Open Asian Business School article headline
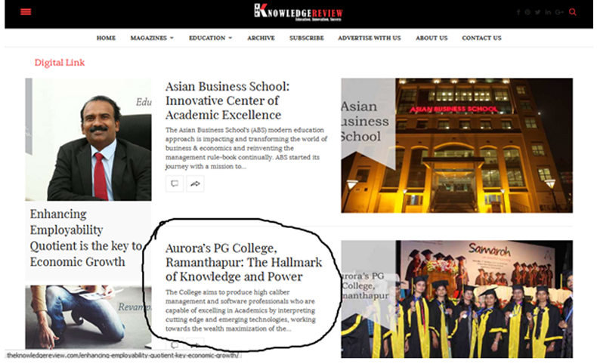Image resolution: width=597 pixels, height=364 pixels. tap(227, 100)
